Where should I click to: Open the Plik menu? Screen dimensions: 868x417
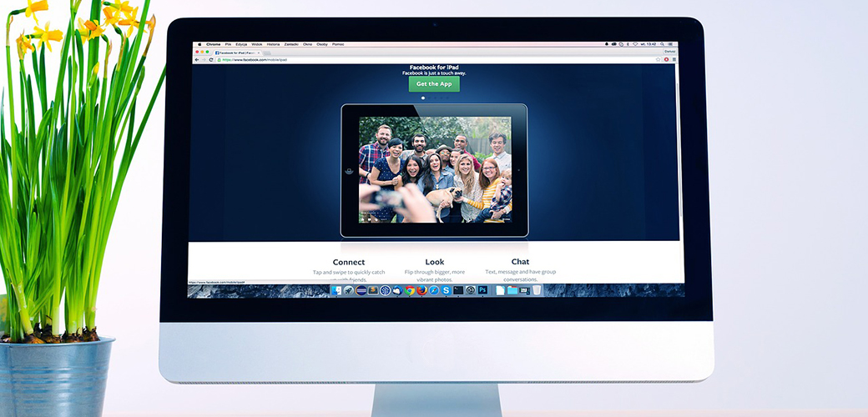[x=228, y=44]
